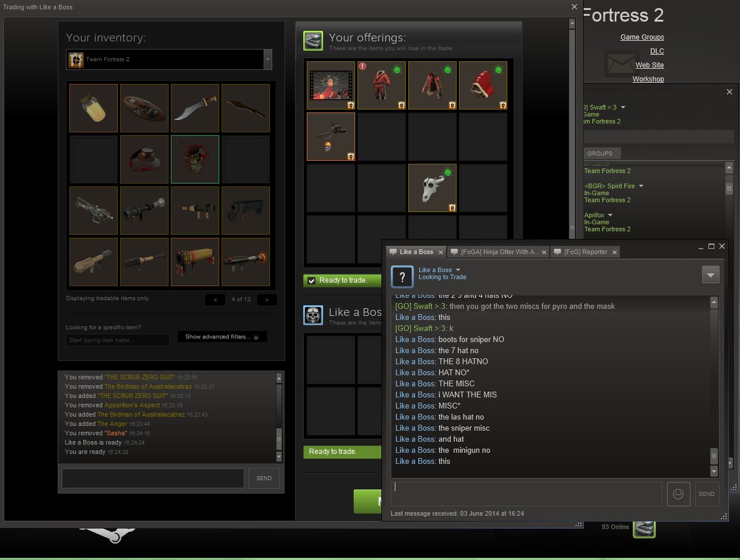Send the trade window chat message
Image resolution: width=740 pixels, height=560 pixels.
[264, 478]
